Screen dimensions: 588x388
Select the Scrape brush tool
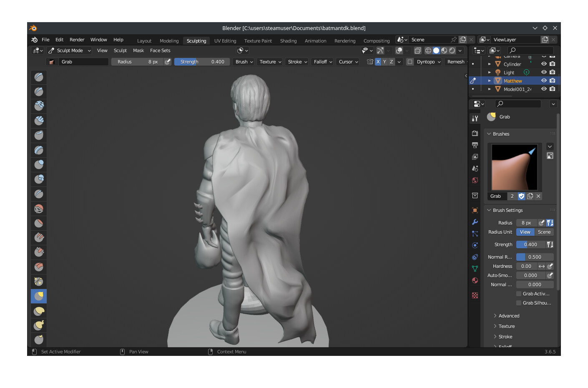39,252
